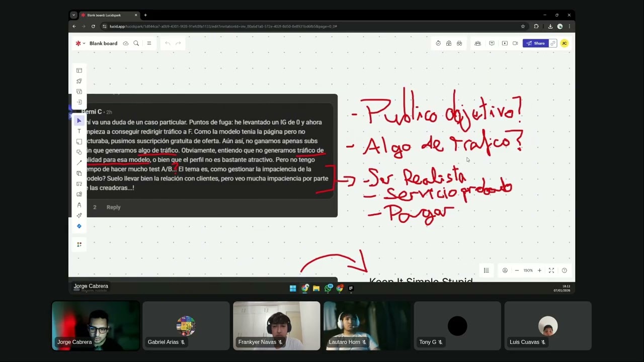This screenshot has width=644, height=362.
Task: Redo the last action
Action: tap(178, 43)
